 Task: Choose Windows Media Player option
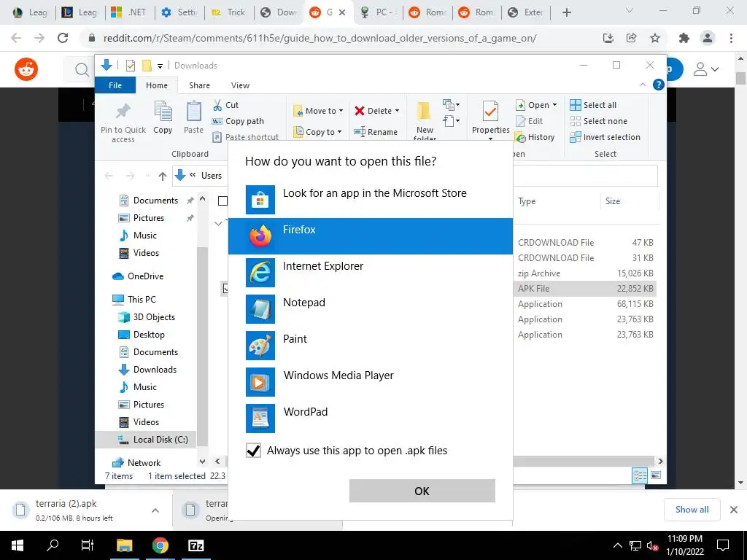pyautogui.click(x=370, y=382)
